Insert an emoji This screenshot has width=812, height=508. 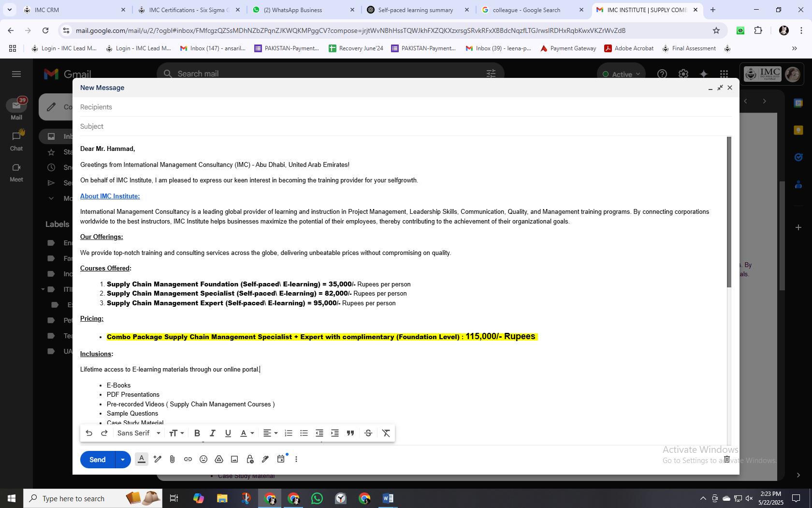click(203, 459)
